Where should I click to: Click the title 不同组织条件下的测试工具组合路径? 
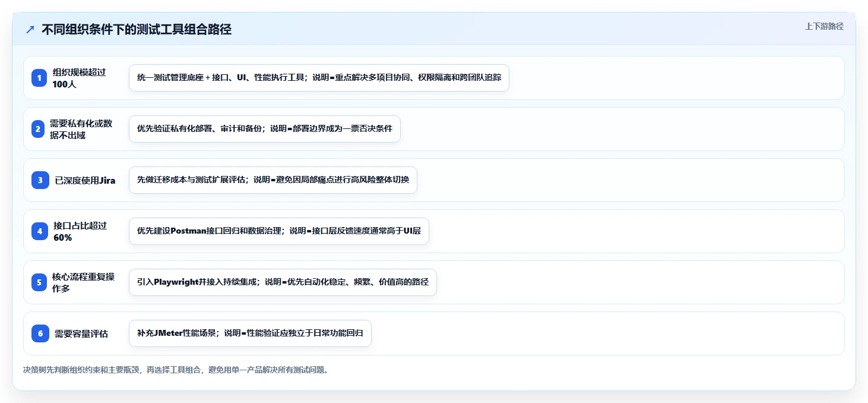click(x=137, y=30)
